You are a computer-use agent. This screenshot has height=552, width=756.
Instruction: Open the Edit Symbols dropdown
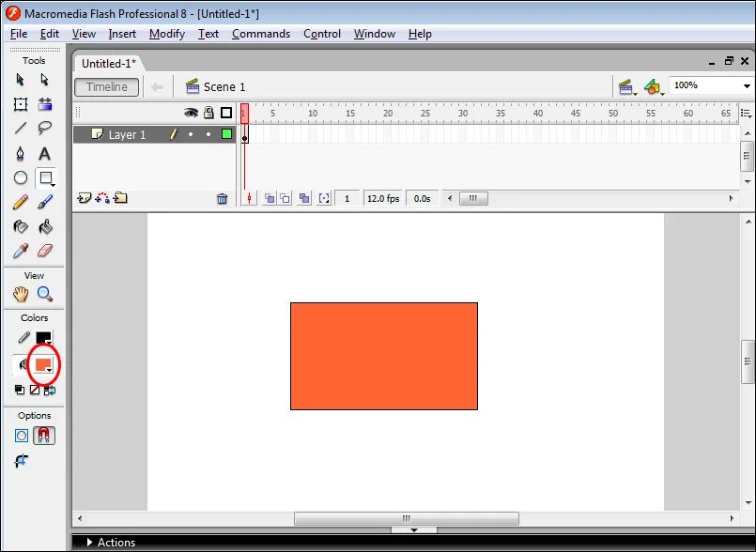click(x=655, y=87)
